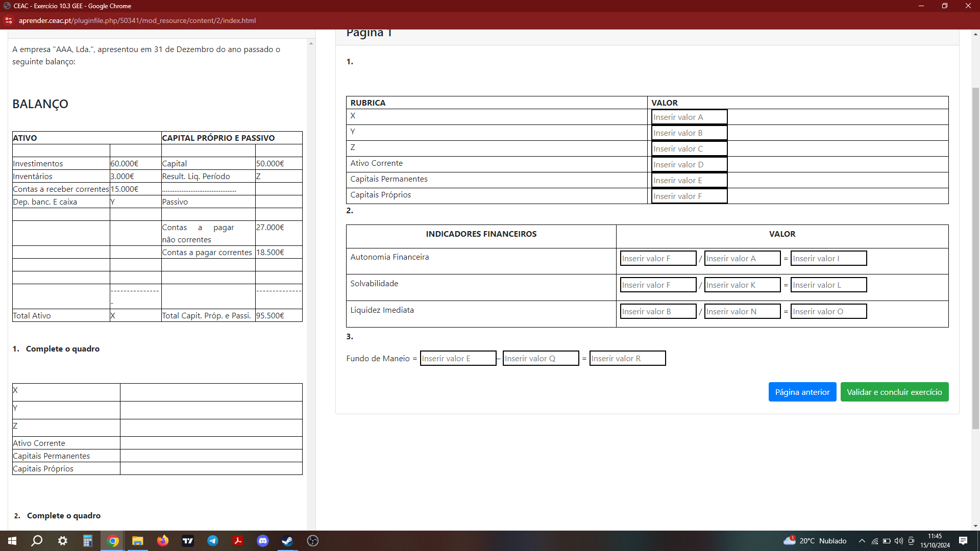Open Telegram from the taskbar
This screenshot has width=980, height=551.
pyautogui.click(x=213, y=541)
